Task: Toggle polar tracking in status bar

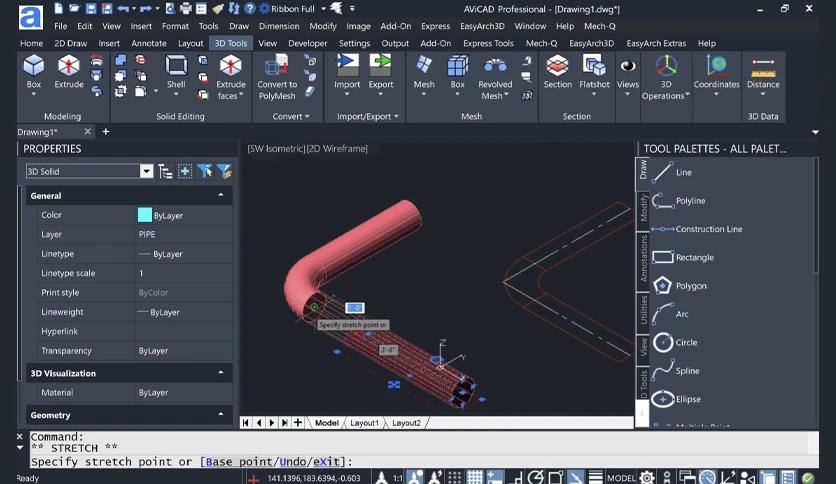Action: [x=535, y=478]
